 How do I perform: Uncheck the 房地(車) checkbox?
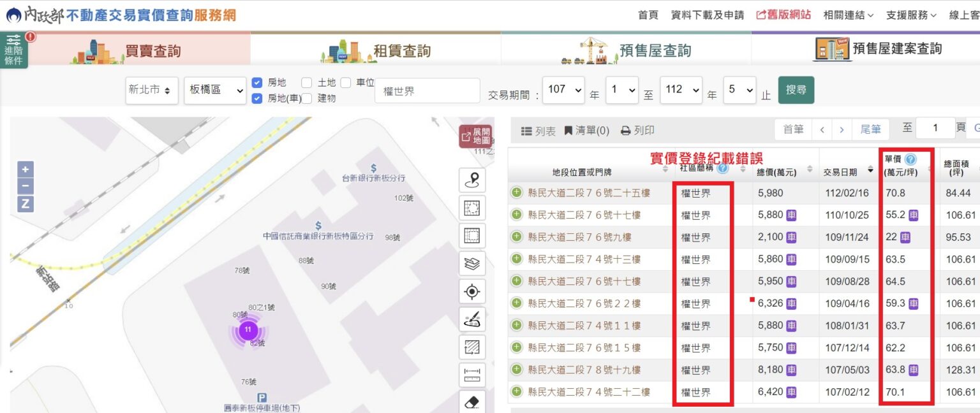pos(257,98)
